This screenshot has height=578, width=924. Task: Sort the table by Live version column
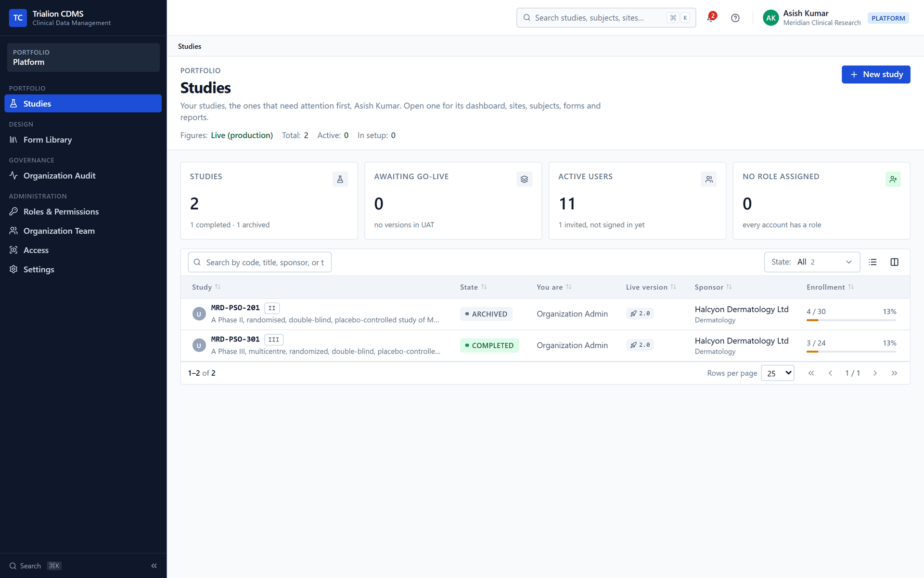(651, 287)
